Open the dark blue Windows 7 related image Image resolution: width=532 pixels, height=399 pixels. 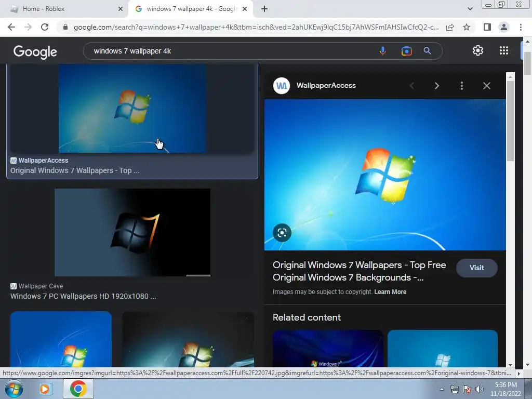328,349
